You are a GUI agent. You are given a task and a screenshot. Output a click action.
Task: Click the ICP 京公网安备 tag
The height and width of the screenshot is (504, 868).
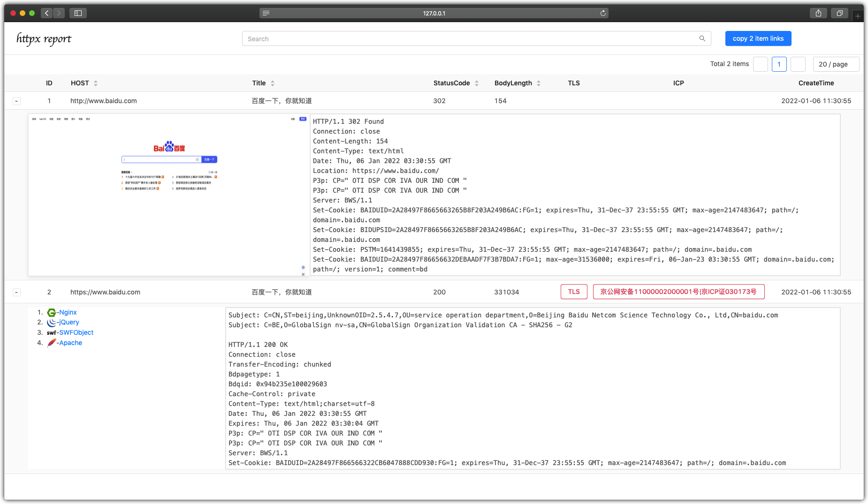tap(678, 292)
